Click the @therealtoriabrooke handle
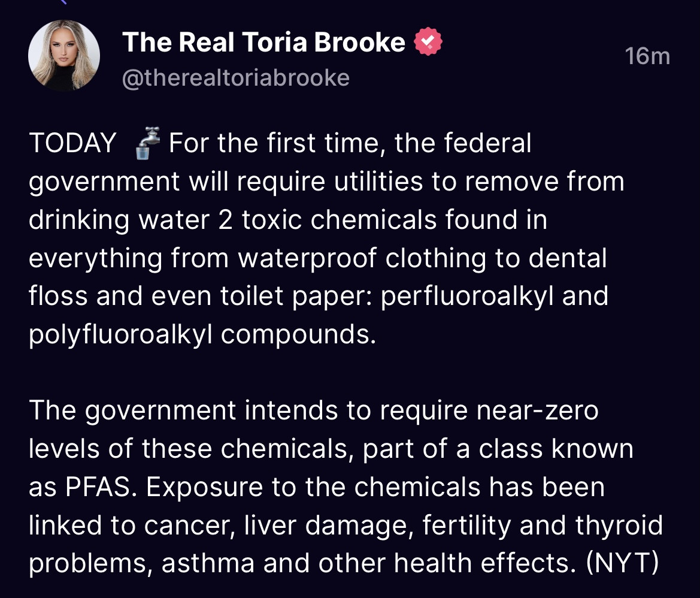The width and height of the screenshot is (700, 598). pyautogui.click(x=235, y=78)
